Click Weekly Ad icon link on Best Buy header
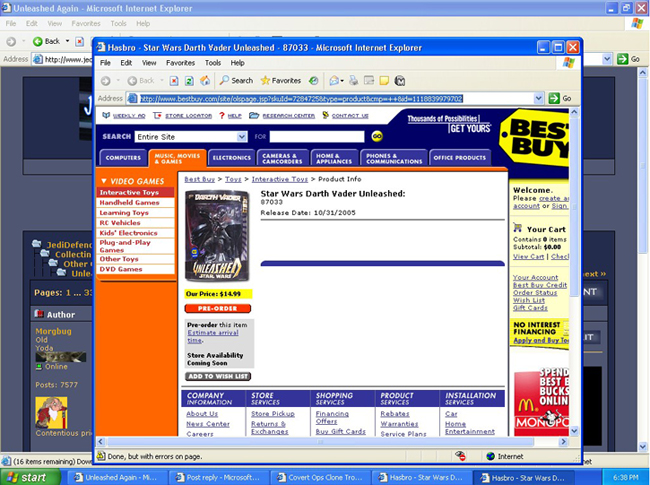 [x=124, y=116]
